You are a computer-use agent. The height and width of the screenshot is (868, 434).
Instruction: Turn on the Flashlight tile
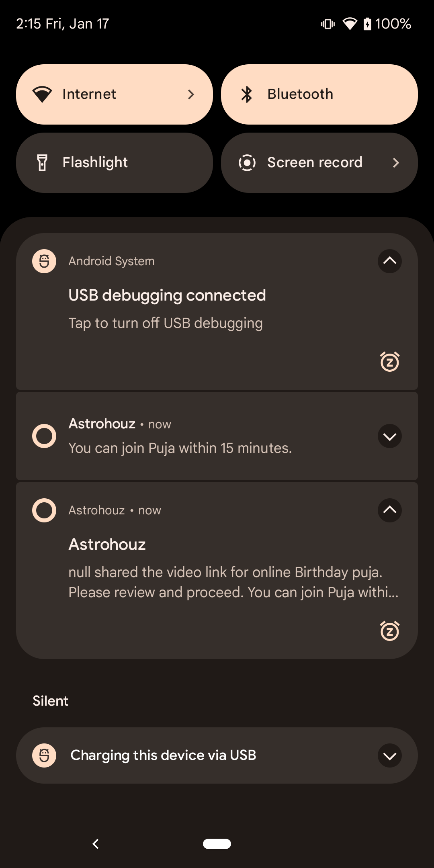115,163
